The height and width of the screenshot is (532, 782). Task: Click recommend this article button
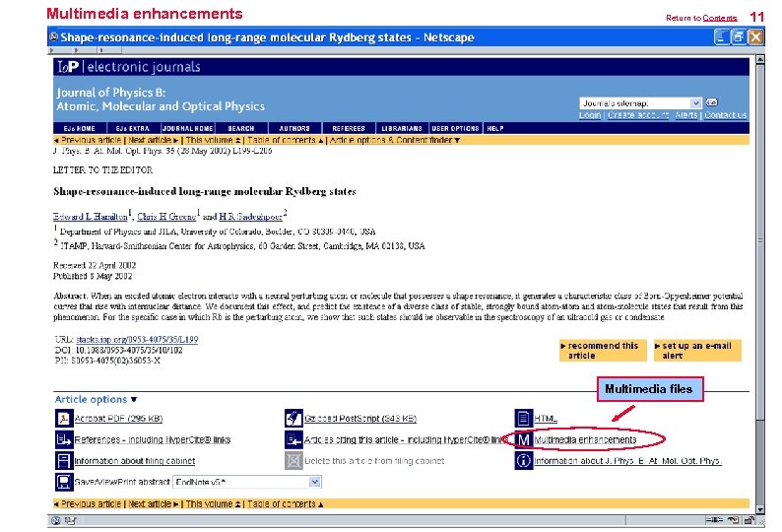click(603, 351)
